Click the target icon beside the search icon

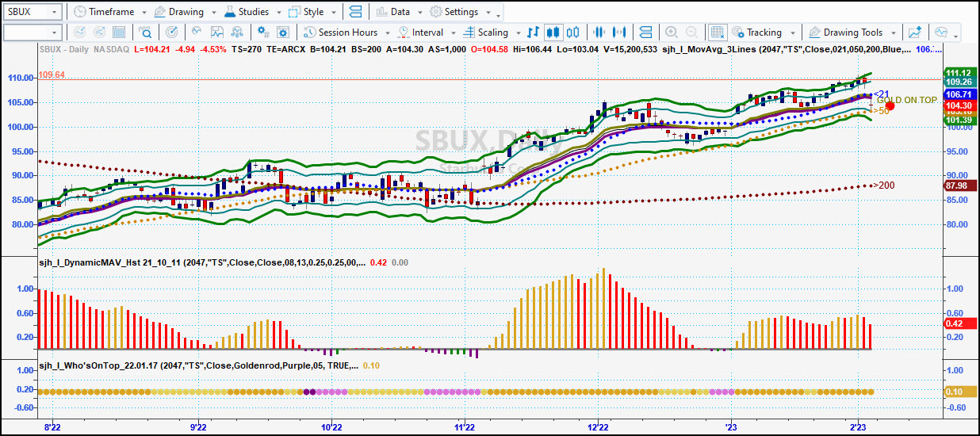coord(171,33)
